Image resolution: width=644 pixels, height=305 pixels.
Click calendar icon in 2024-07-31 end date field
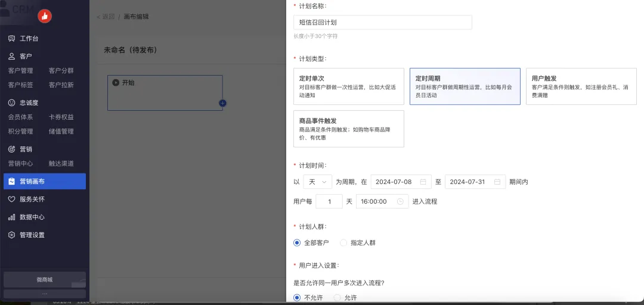[x=497, y=182]
